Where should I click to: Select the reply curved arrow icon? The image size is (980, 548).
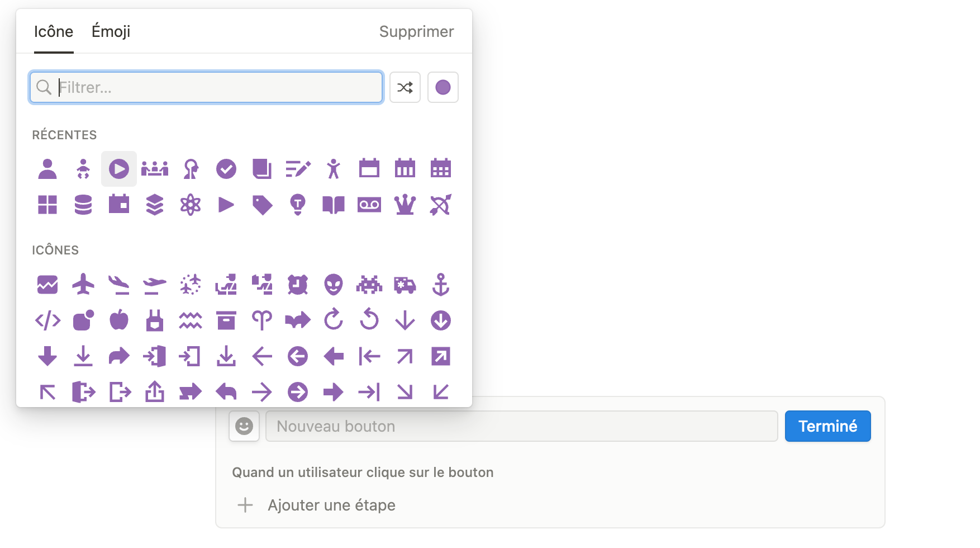[x=226, y=392]
